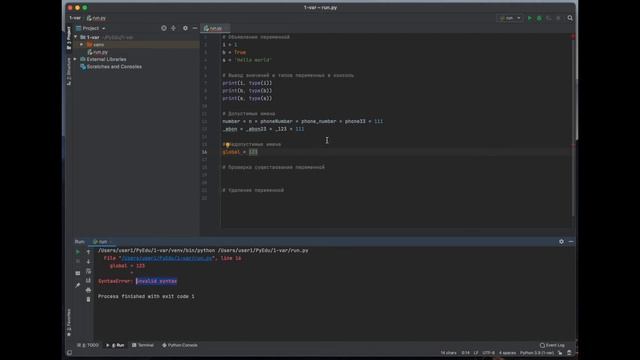Image resolution: width=640 pixels, height=360 pixels.
Task: Click the tool windows toggle icon at bottom-left corner
Action: click(x=69, y=353)
